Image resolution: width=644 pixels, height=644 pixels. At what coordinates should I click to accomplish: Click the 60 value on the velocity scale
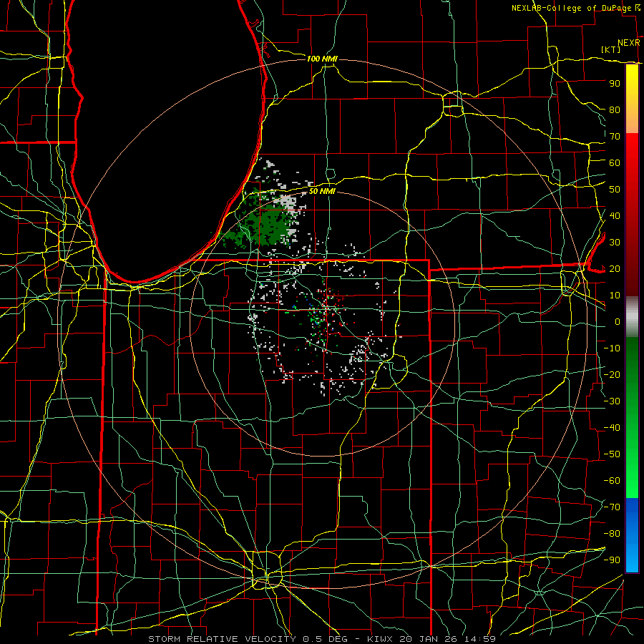pyautogui.click(x=615, y=162)
